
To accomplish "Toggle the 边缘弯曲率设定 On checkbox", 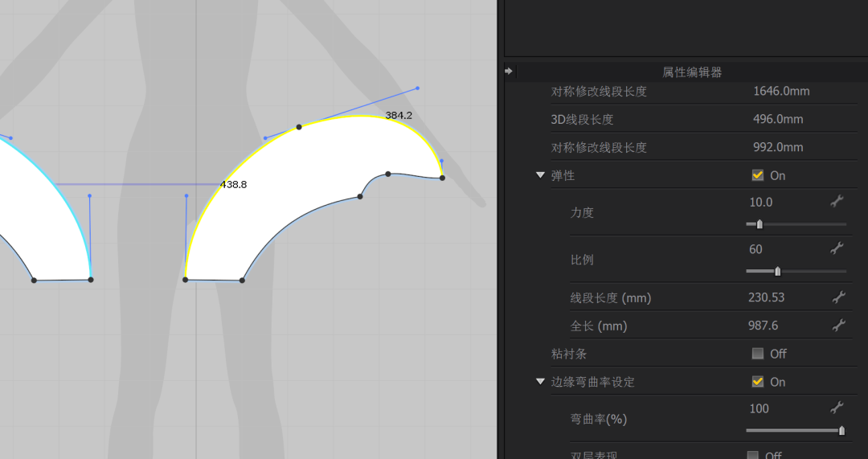I will [758, 382].
